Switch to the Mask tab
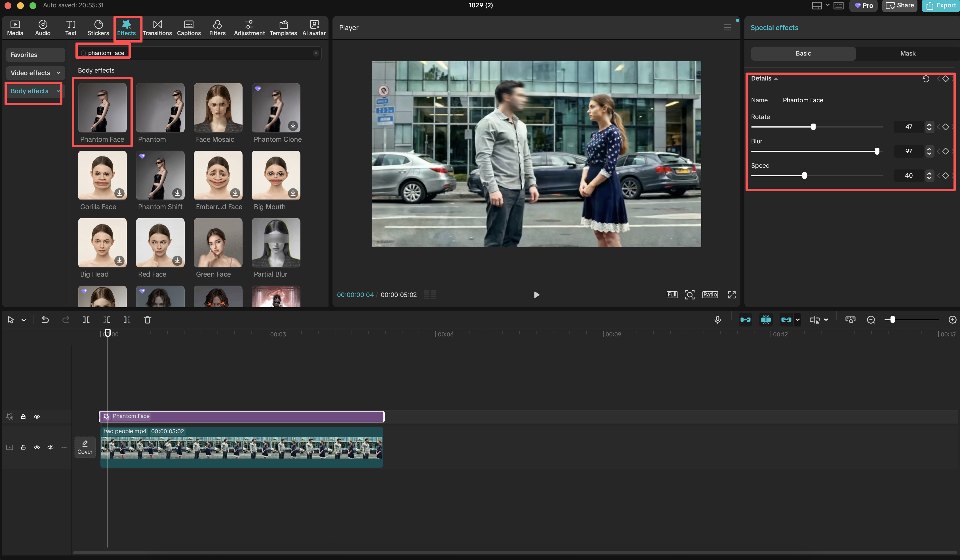Viewport: 960px width, 560px height. 908,53
